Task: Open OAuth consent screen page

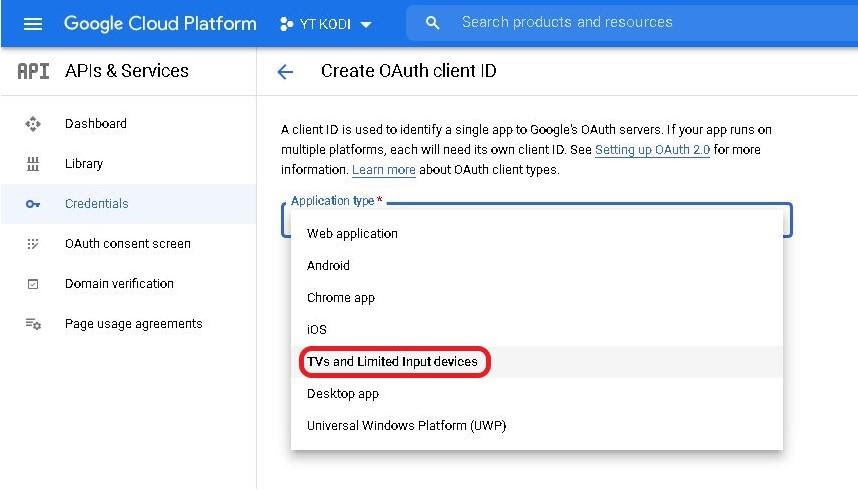Action: [x=129, y=244]
